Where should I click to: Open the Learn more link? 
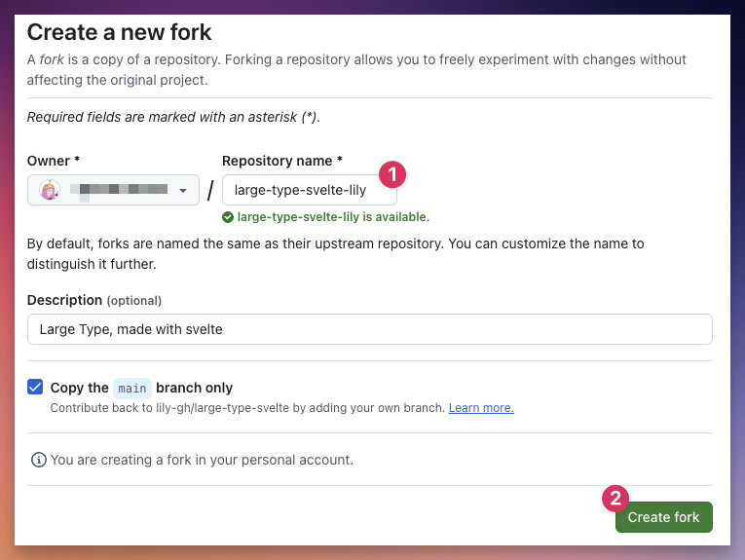click(481, 408)
